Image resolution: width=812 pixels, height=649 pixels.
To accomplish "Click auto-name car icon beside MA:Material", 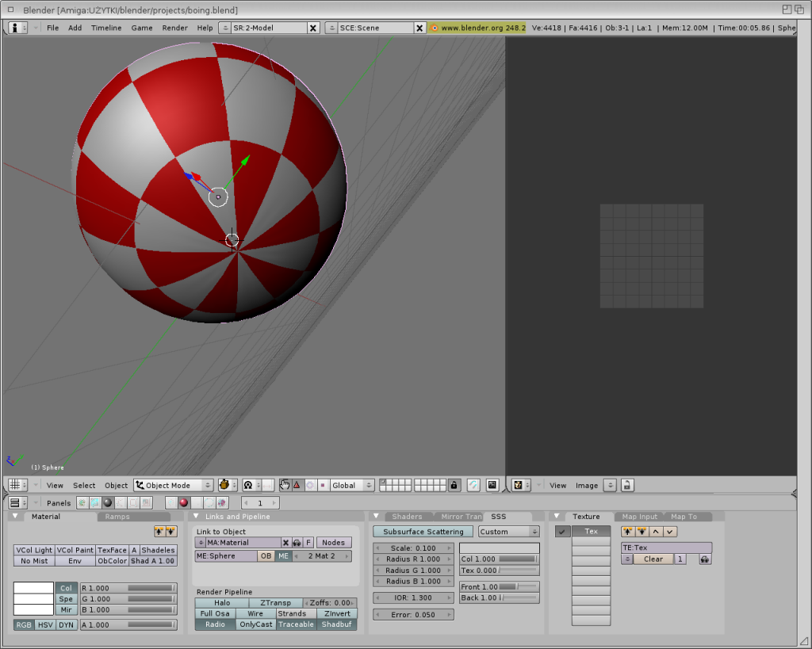I will (x=297, y=542).
